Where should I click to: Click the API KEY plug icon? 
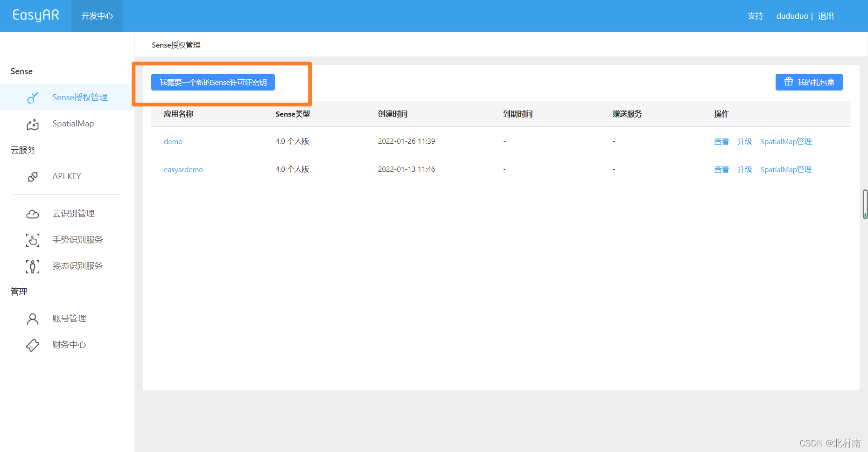coord(33,176)
